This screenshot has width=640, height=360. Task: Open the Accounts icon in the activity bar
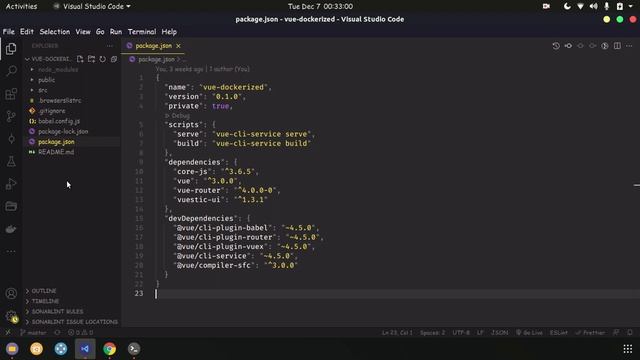(x=11, y=293)
